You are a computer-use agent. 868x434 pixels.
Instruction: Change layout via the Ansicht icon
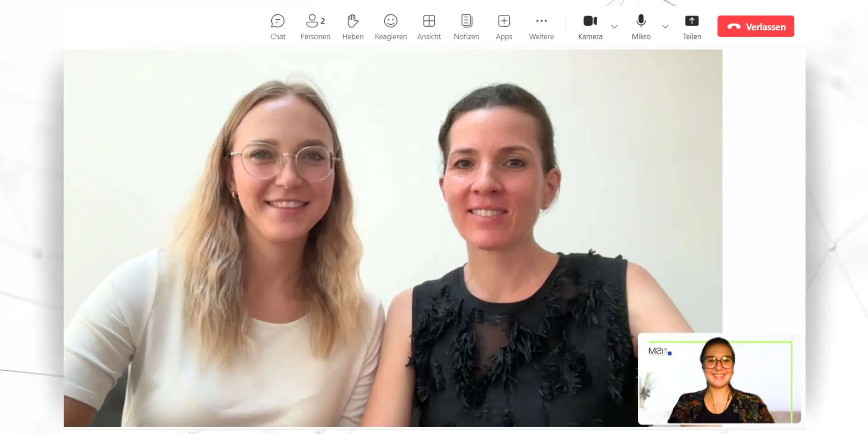point(429,27)
